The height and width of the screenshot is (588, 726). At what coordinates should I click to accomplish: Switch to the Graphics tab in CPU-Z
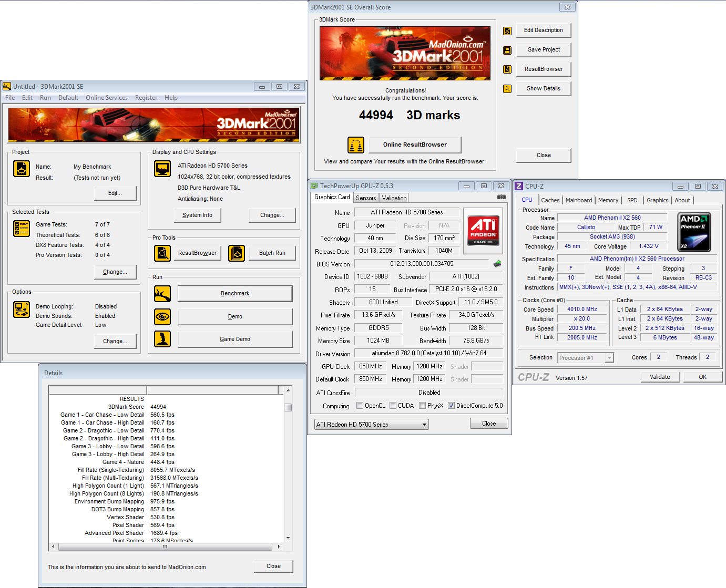(x=658, y=200)
